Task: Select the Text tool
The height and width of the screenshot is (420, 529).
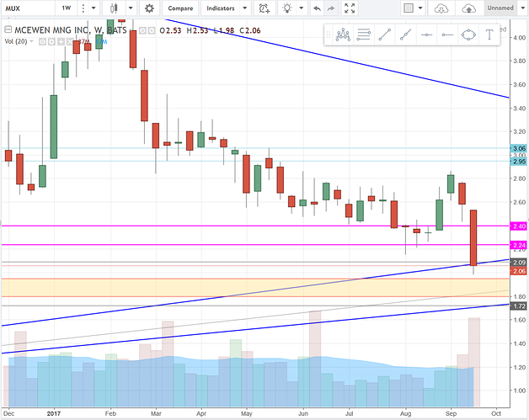Action: point(489,35)
